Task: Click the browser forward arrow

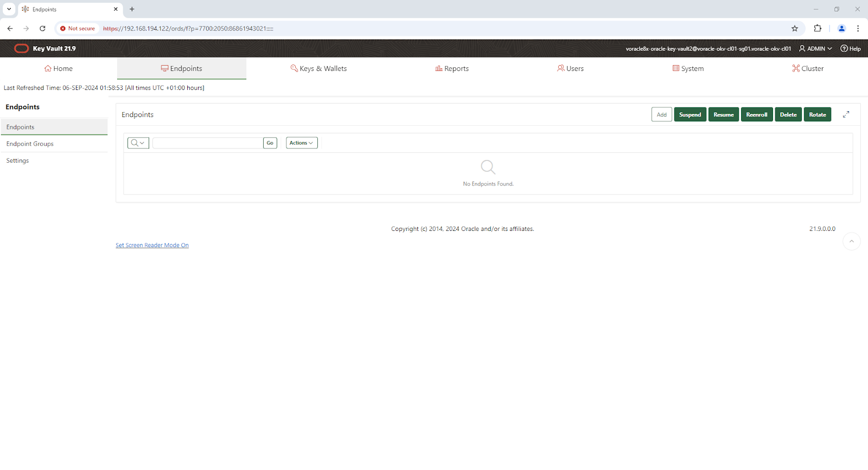Action: pyautogui.click(x=26, y=28)
